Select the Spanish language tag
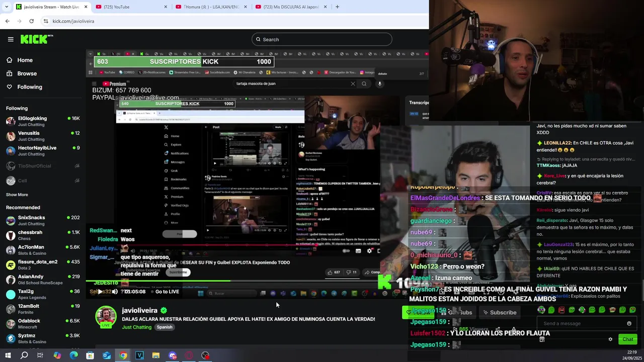 tap(165, 327)
